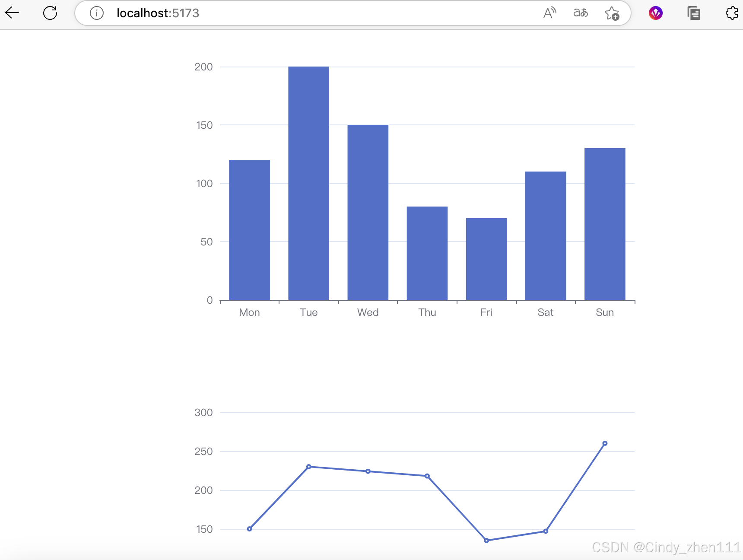Click the Thu axis label
Image resolution: width=743 pixels, height=560 pixels.
(x=427, y=312)
